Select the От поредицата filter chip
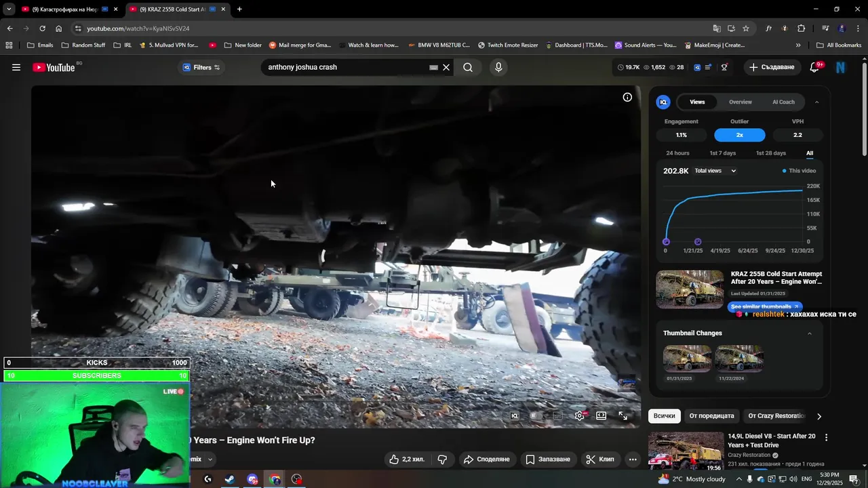 711,415
